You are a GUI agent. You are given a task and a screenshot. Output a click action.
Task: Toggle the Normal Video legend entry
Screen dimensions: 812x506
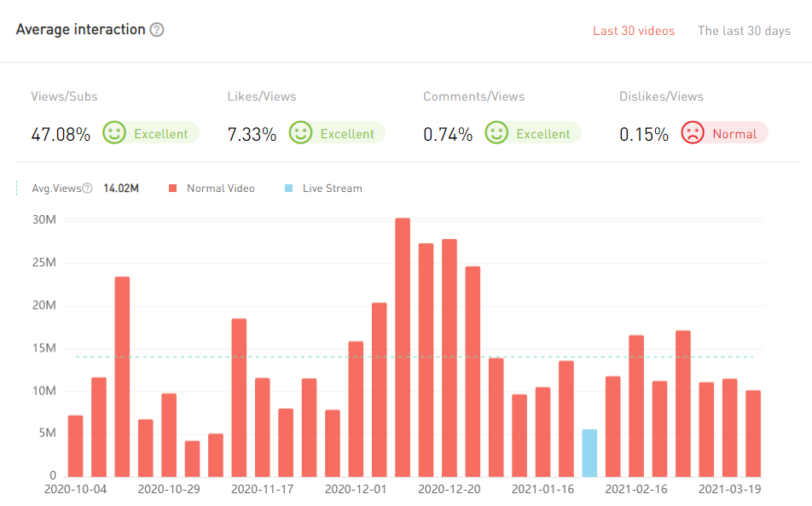tap(212, 189)
